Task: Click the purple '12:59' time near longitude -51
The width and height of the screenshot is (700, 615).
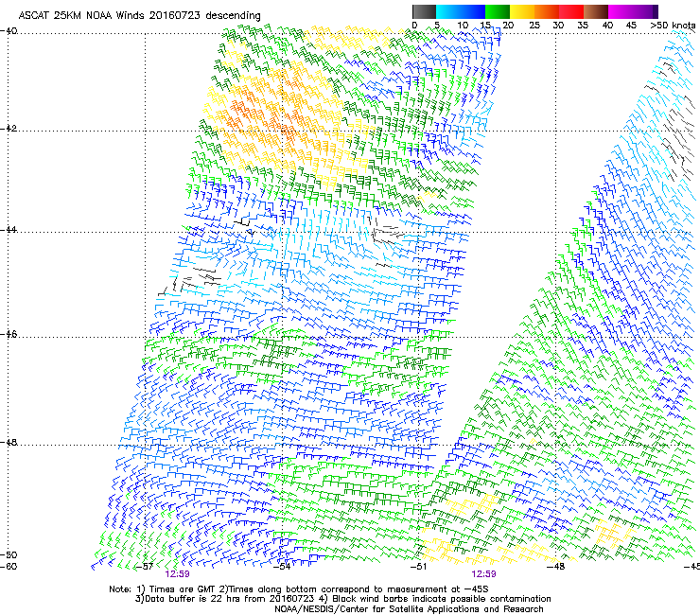Action: 483,574
